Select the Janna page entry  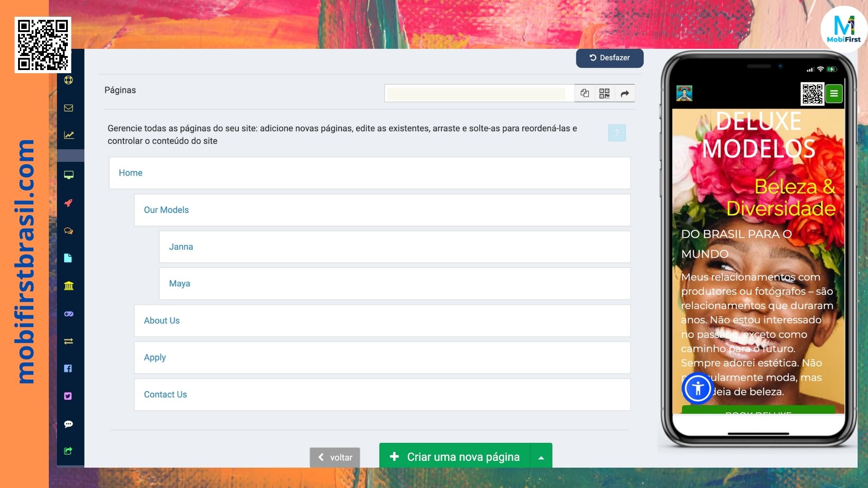(x=181, y=247)
